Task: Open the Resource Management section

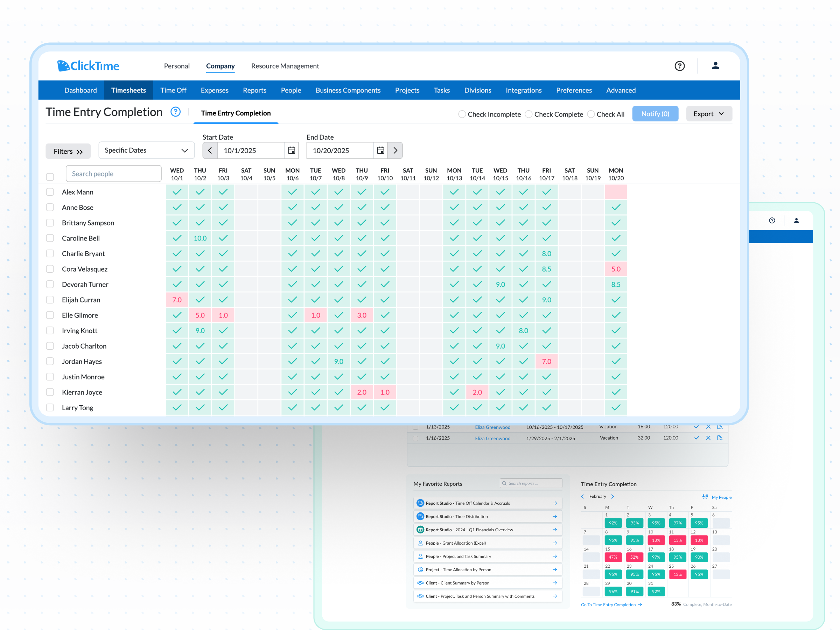Action: (x=285, y=66)
